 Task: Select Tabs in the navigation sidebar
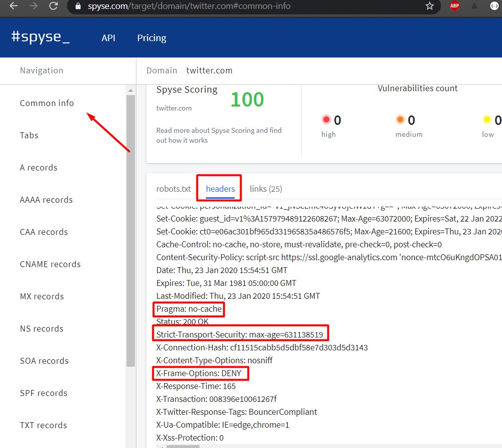(29, 135)
